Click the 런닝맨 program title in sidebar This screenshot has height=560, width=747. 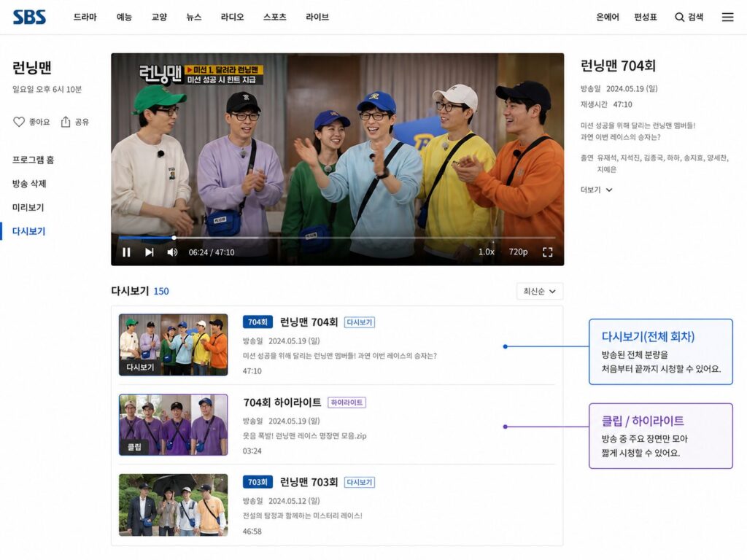[x=32, y=68]
